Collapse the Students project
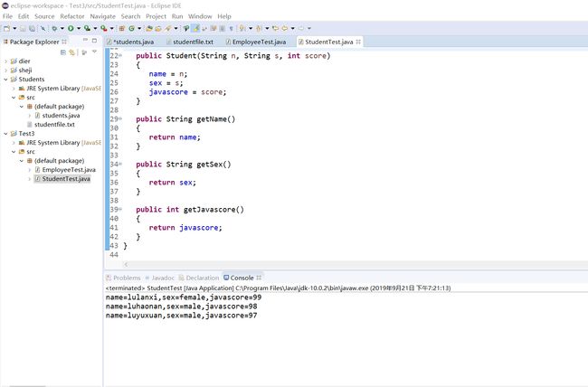Screen dimensions: 588x387 click(5, 80)
